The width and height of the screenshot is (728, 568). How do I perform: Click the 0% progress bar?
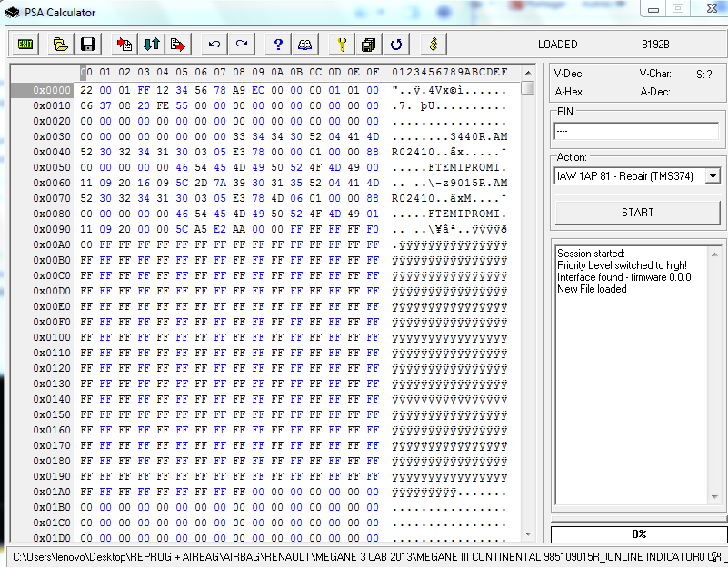pyautogui.click(x=639, y=534)
